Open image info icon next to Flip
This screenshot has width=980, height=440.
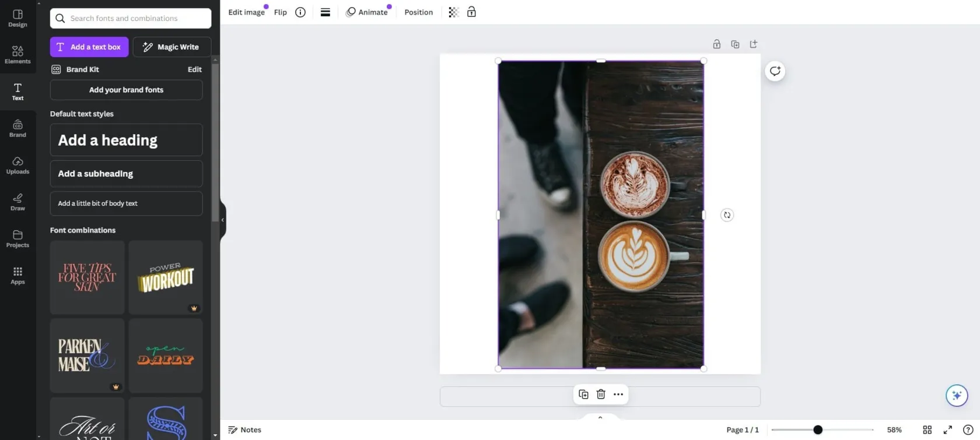pos(300,12)
